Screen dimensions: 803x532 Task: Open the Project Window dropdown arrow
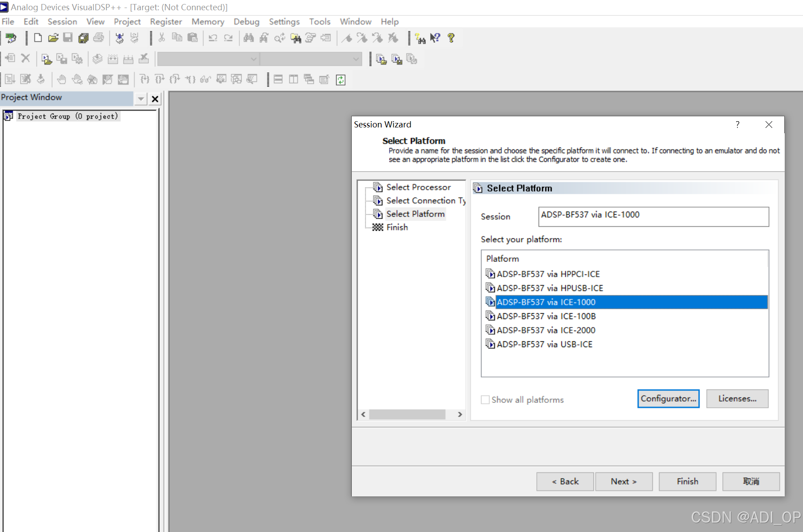point(141,98)
